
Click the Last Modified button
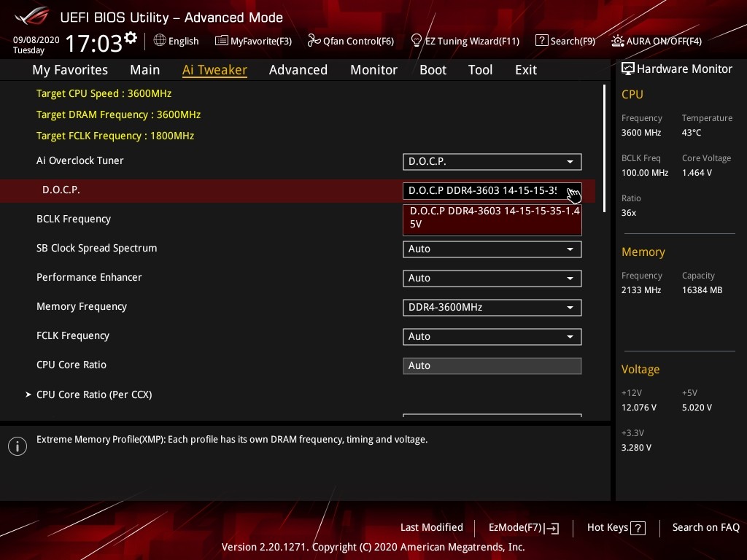point(431,527)
